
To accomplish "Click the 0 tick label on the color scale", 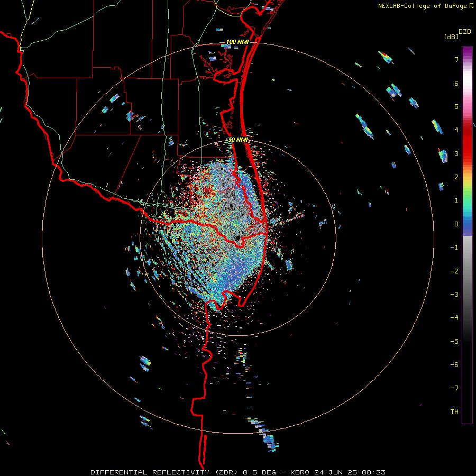I will (456, 224).
